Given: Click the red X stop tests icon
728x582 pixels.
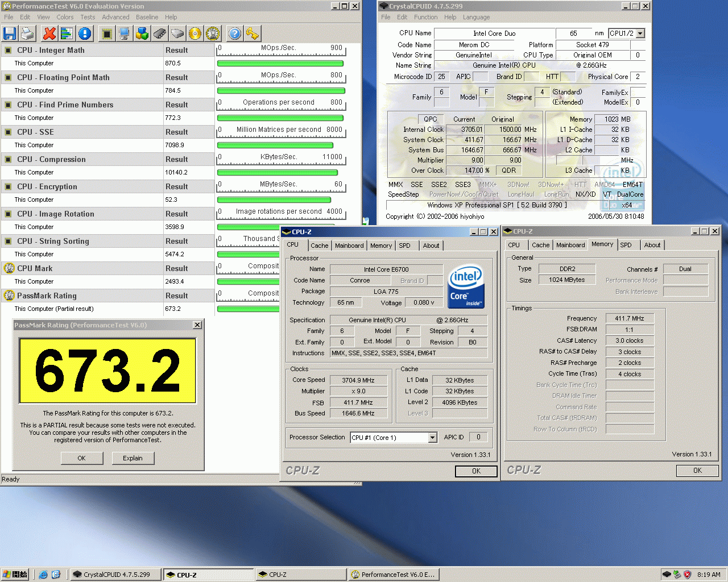Looking at the screenshot, I should [x=49, y=33].
